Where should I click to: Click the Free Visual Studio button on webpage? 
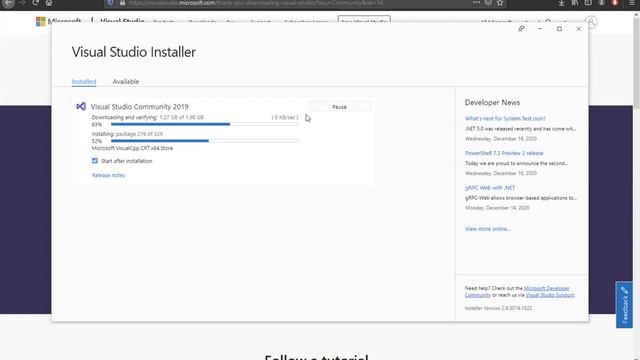click(x=364, y=20)
